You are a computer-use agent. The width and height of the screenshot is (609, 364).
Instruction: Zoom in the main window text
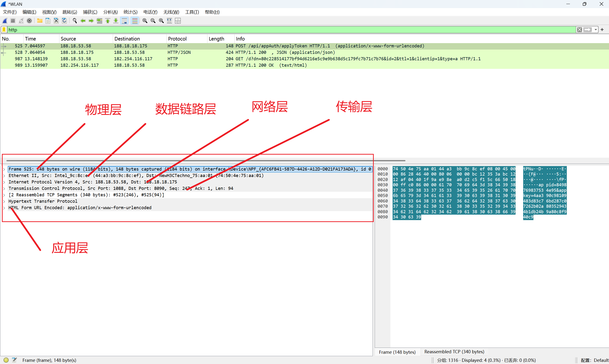click(145, 21)
